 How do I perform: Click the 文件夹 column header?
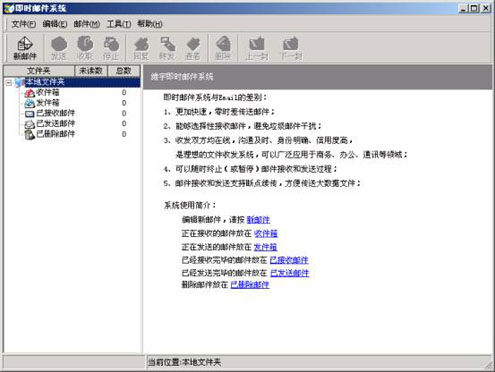[39, 71]
